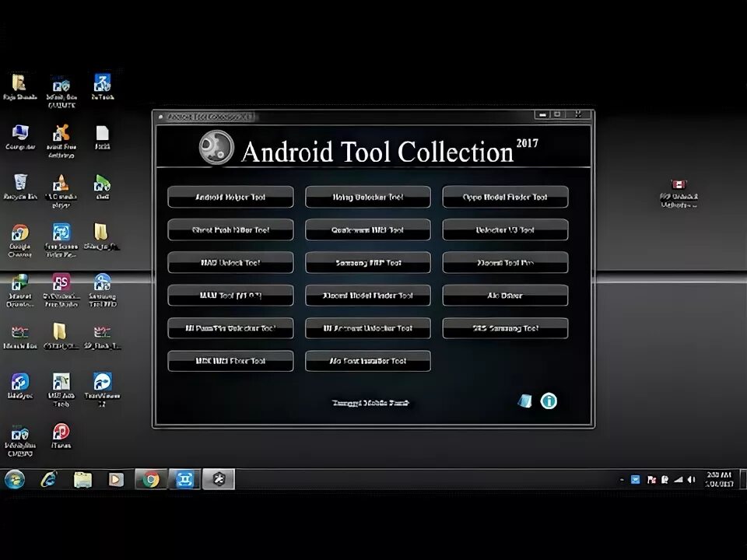Select the Recycle Bin desktop icon
The image size is (747, 560).
pyautogui.click(x=20, y=187)
